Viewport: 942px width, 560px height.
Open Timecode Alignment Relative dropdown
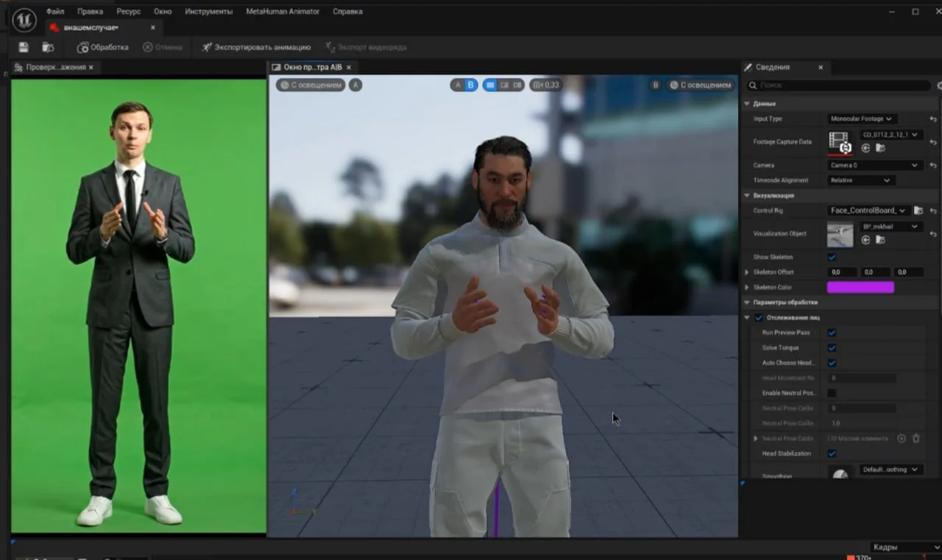[x=861, y=180]
